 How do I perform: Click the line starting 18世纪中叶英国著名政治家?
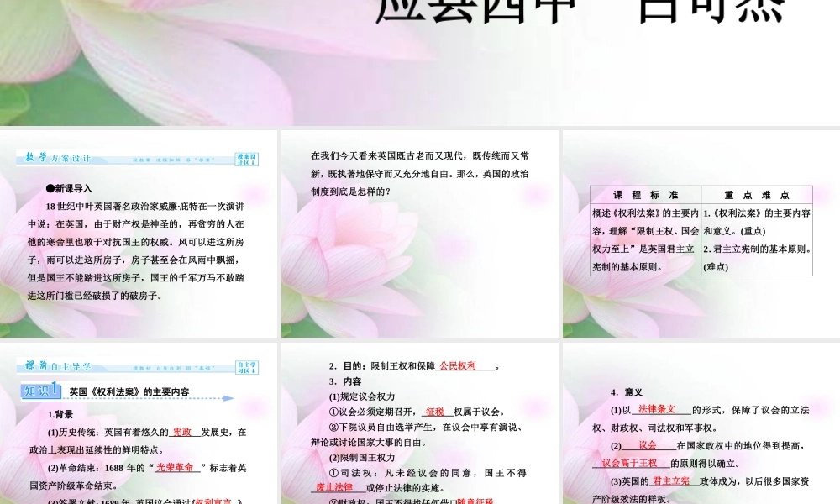(x=144, y=206)
